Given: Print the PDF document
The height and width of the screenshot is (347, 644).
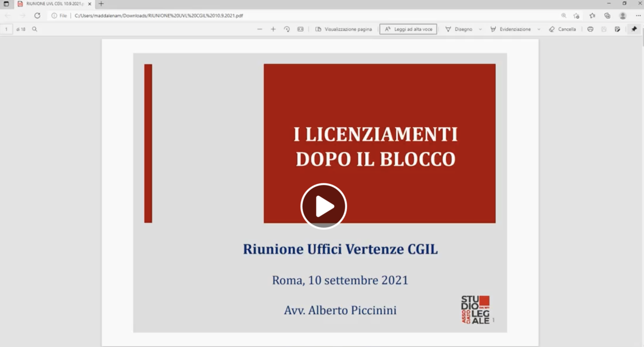Looking at the screenshot, I should [590, 29].
